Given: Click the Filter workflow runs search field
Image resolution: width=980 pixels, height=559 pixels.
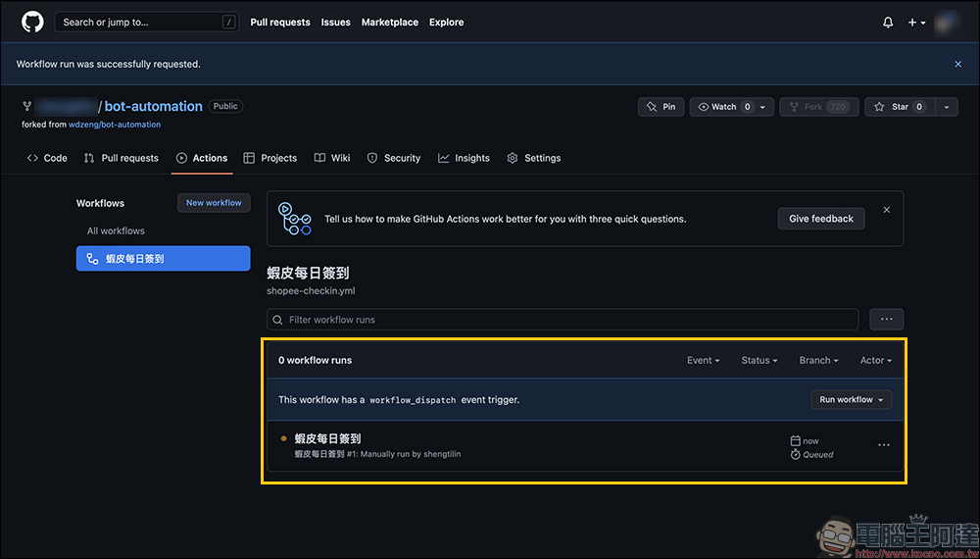Looking at the screenshot, I should (563, 320).
